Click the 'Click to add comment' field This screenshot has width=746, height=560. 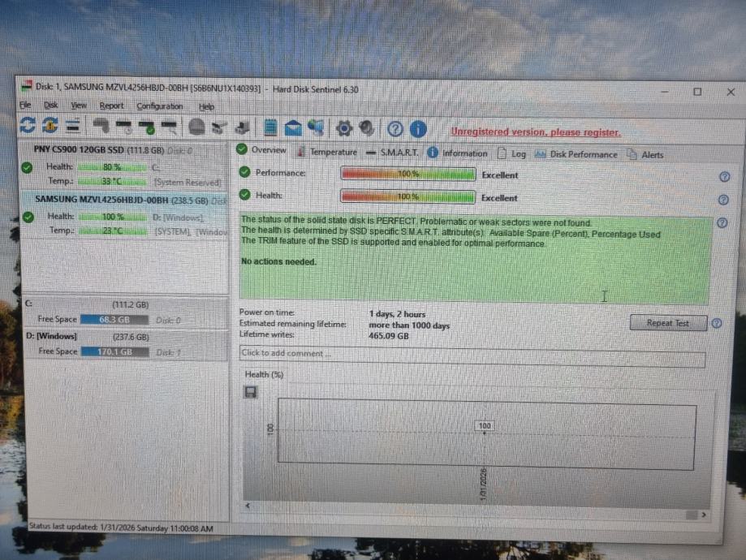(472, 355)
